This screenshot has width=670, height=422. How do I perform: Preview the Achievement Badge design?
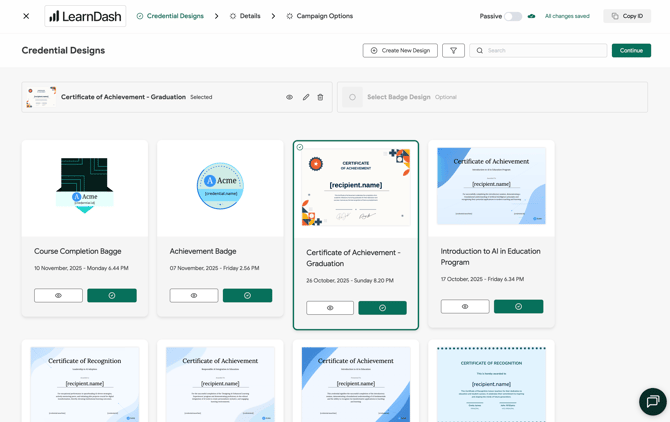[x=194, y=296]
